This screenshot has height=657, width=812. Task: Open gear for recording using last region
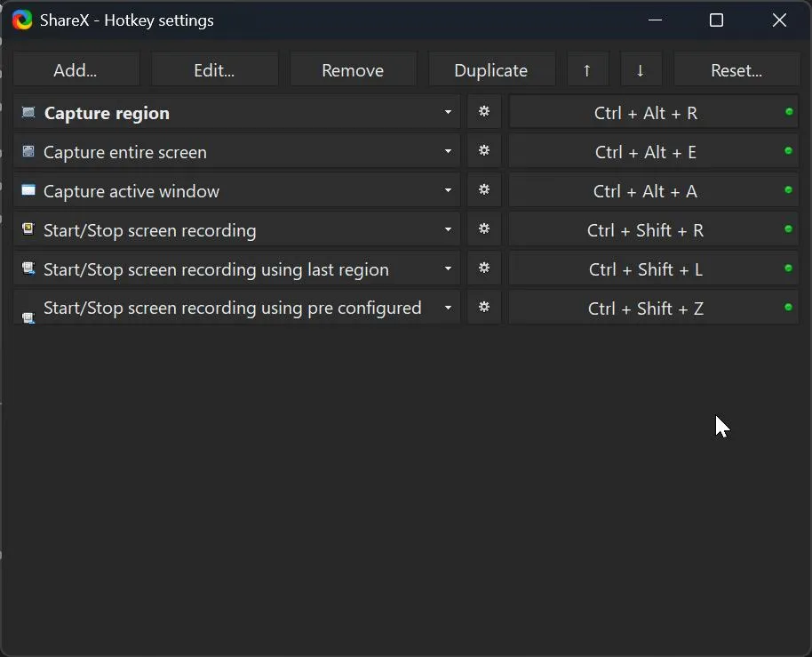point(484,268)
